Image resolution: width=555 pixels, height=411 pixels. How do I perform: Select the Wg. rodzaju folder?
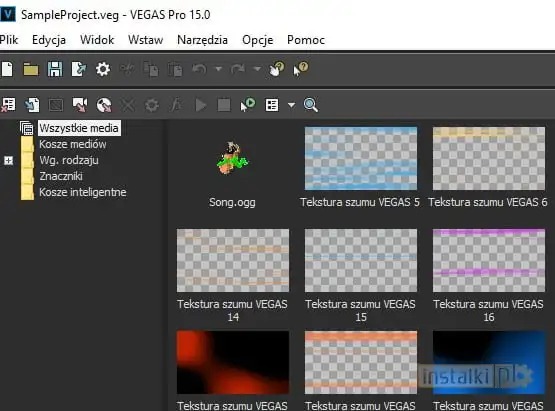[x=69, y=160]
